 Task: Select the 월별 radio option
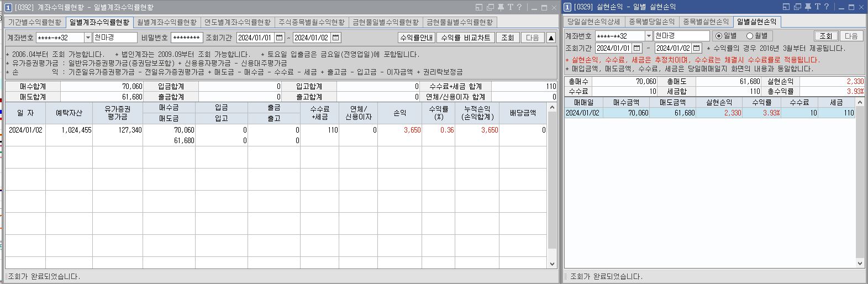coord(750,36)
